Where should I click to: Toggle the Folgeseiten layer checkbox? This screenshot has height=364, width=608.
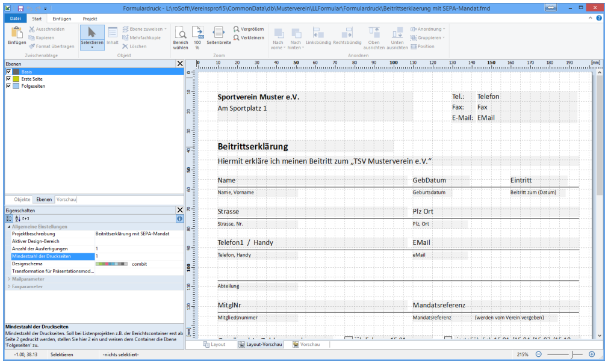pos(8,86)
